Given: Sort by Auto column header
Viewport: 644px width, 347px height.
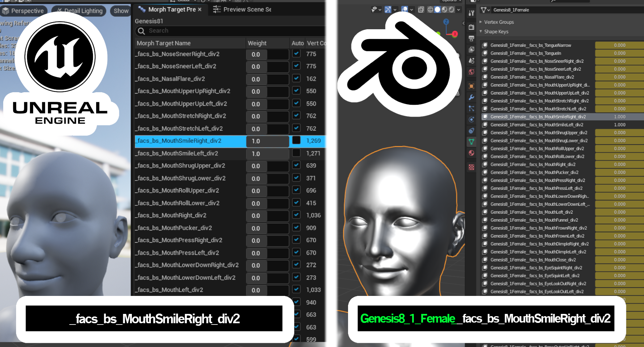Looking at the screenshot, I should (x=297, y=43).
